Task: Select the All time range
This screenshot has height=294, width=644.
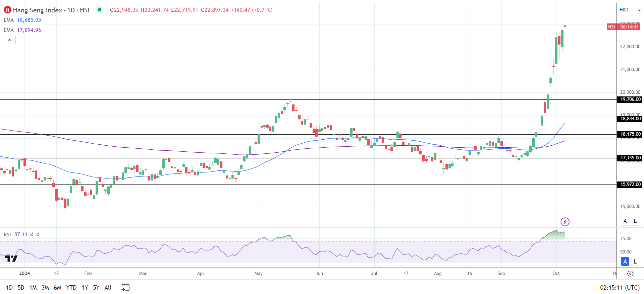Action: pos(108,288)
